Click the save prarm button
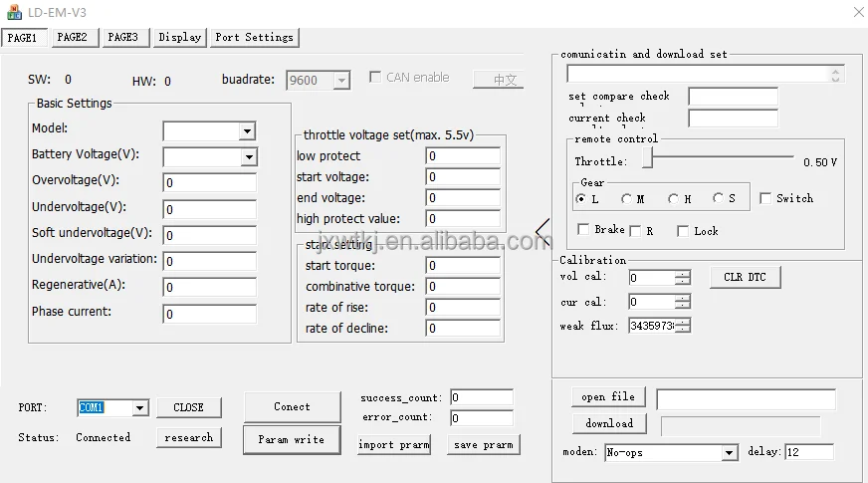Image resolution: width=868 pixels, height=483 pixels. (483, 445)
